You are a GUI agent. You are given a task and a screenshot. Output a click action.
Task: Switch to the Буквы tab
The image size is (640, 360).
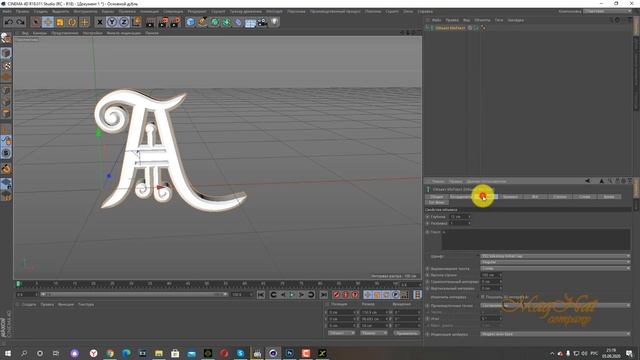click(x=609, y=197)
